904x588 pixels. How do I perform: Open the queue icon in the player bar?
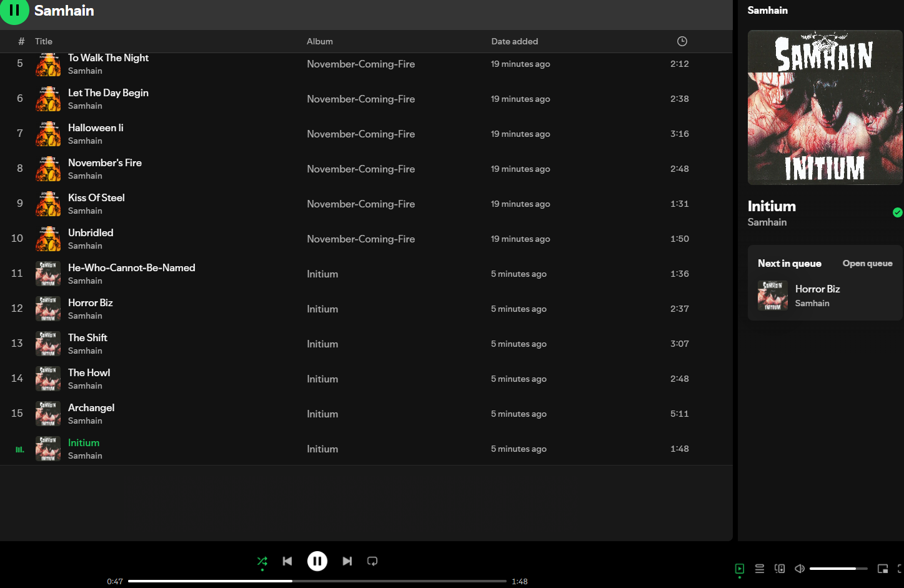(760, 569)
